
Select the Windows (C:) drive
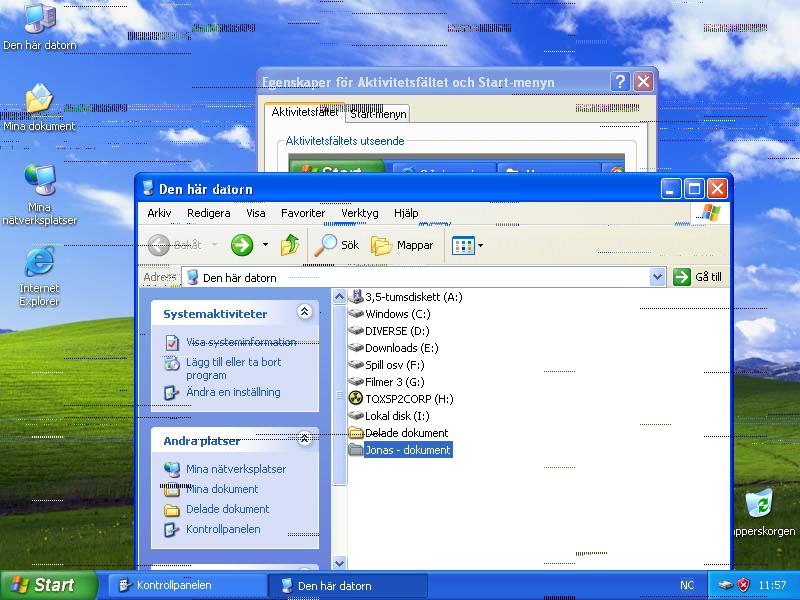389,314
